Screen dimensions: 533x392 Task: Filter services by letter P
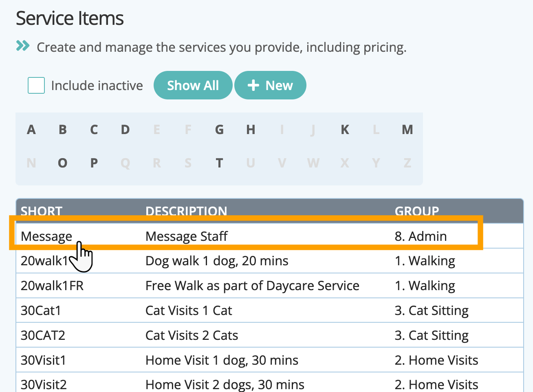click(x=94, y=163)
